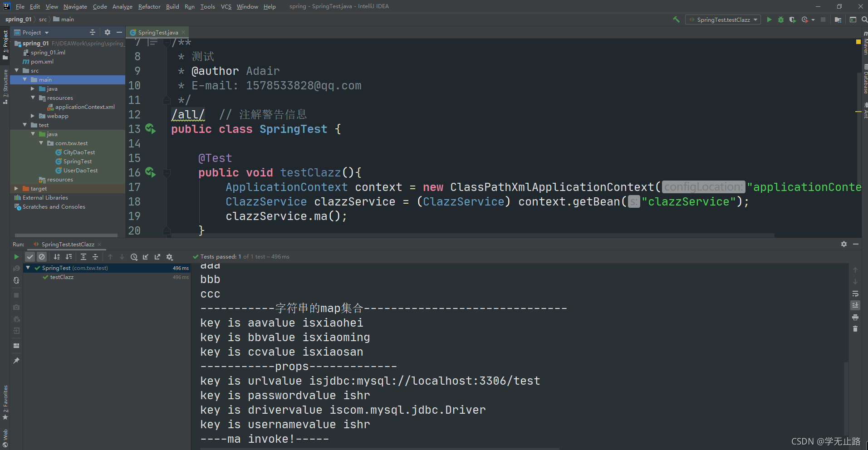This screenshot has width=868, height=450.
Task: Open the Database side tab
Action: (x=865, y=79)
